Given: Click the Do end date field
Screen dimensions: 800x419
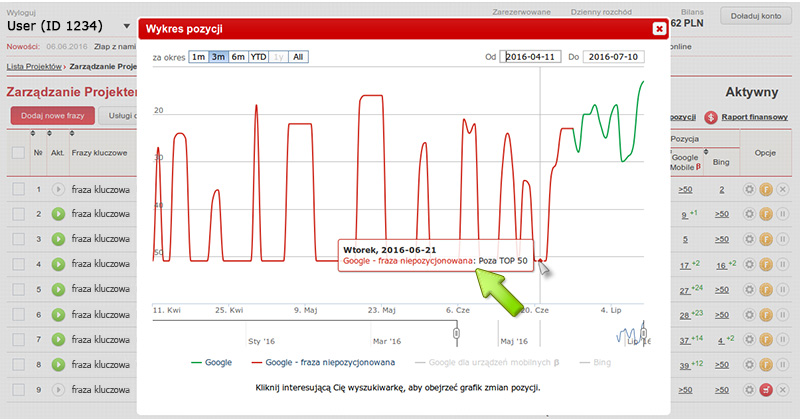Looking at the screenshot, I should point(614,58).
